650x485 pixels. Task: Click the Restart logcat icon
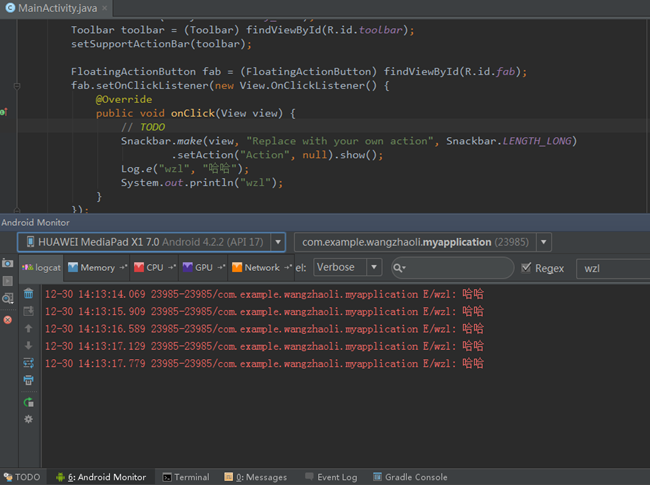tap(28, 401)
